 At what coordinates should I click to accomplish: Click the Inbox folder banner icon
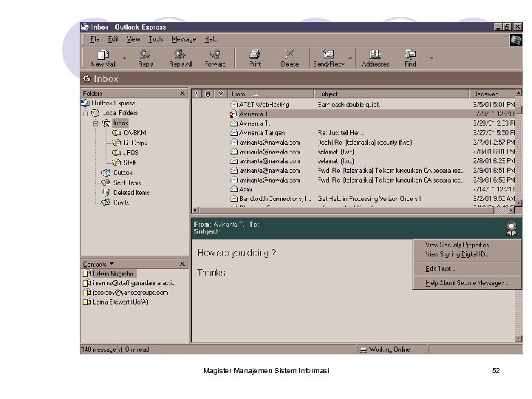pyautogui.click(x=87, y=79)
